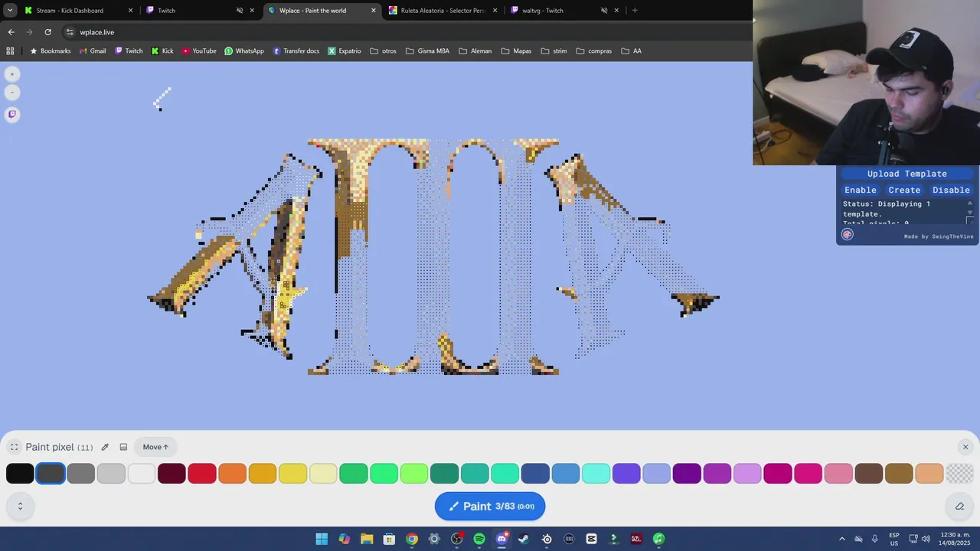This screenshot has height=551, width=980.
Task: Open the Transfer docs bookmark
Action: coord(296,51)
